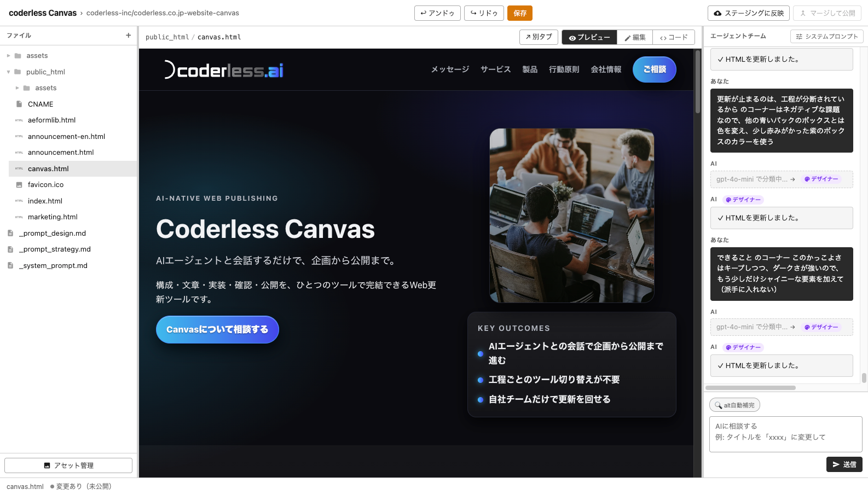Click the ご相談 button in preview header

pos(655,69)
